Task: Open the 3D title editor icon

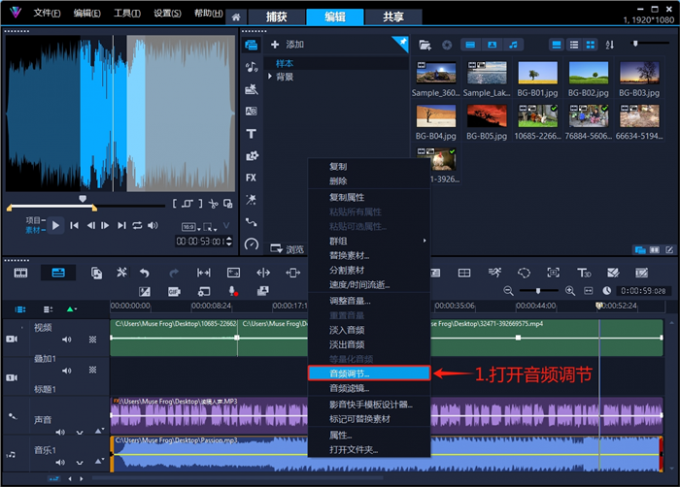Action: 584,273
